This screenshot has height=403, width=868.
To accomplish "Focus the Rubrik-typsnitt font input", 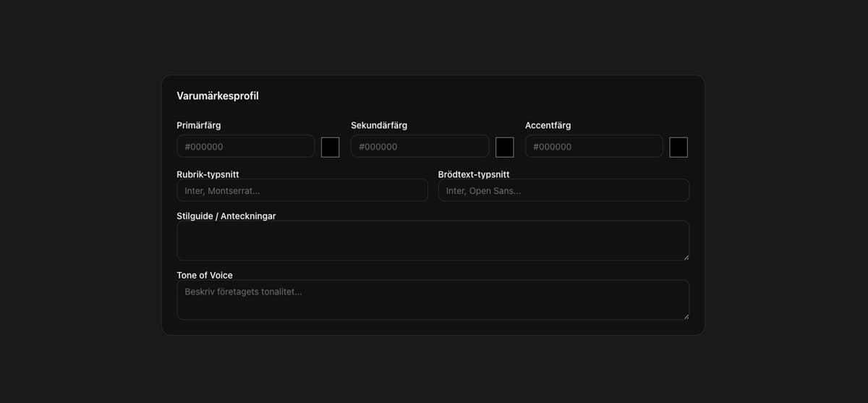I will 302,190.
